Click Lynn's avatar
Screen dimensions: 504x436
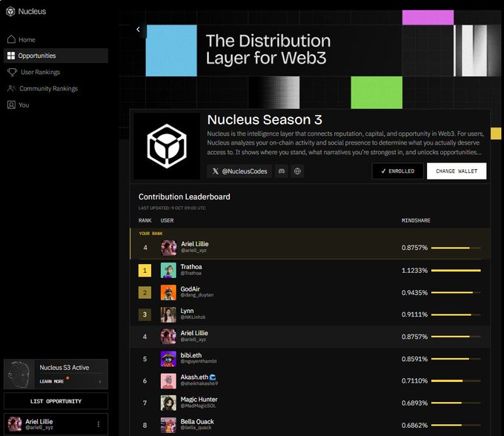click(168, 314)
